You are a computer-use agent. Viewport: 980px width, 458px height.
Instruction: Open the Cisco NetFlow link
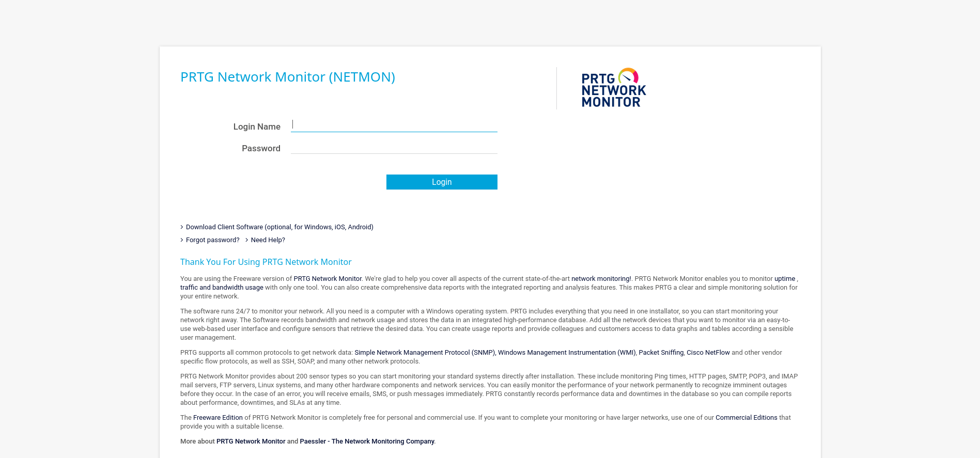click(708, 352)
